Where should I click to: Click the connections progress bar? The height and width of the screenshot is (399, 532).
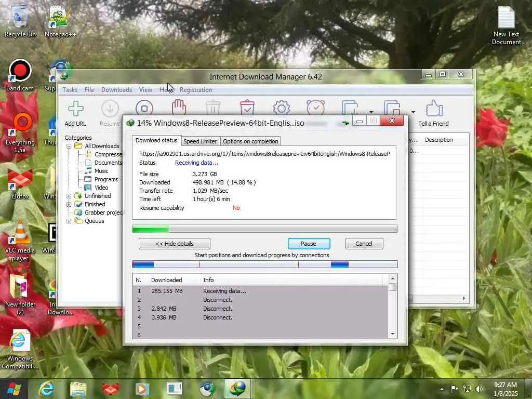(264, 264)
